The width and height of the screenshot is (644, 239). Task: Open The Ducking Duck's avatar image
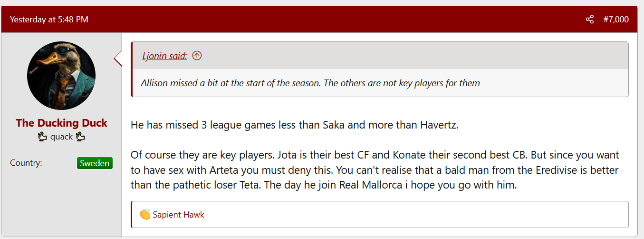point(61,75)
